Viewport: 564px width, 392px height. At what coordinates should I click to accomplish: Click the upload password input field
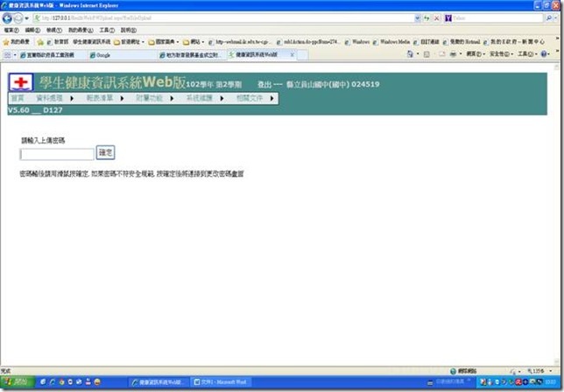[x=56, y=154]
